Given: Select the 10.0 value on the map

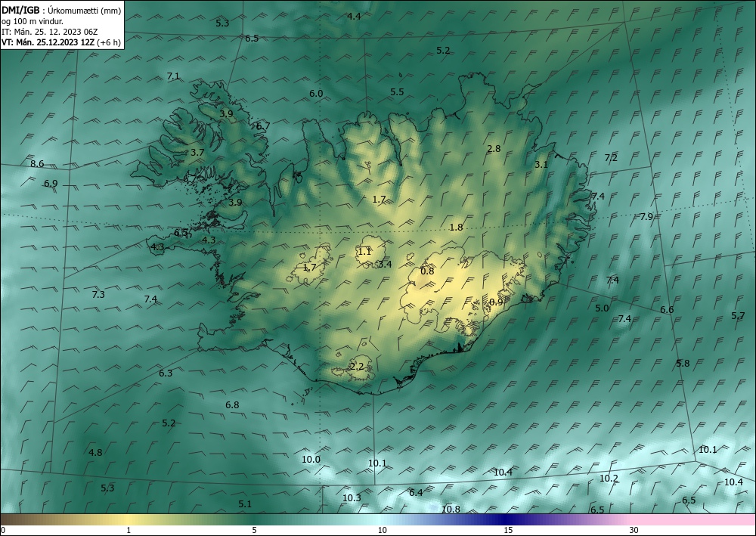Looking at the screenshot, I should [311, 460].
